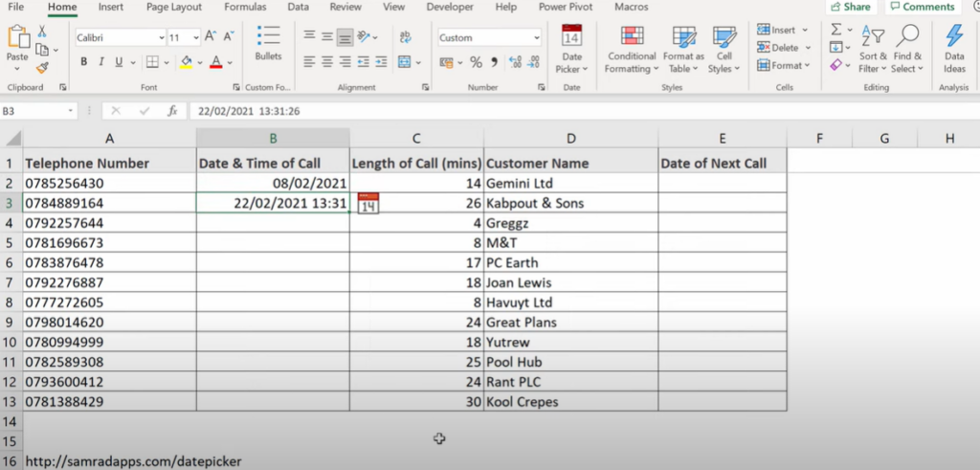Click the calendar icon beside cell B3
Screen dimensions: 980x470
click(x=368, y=203)
